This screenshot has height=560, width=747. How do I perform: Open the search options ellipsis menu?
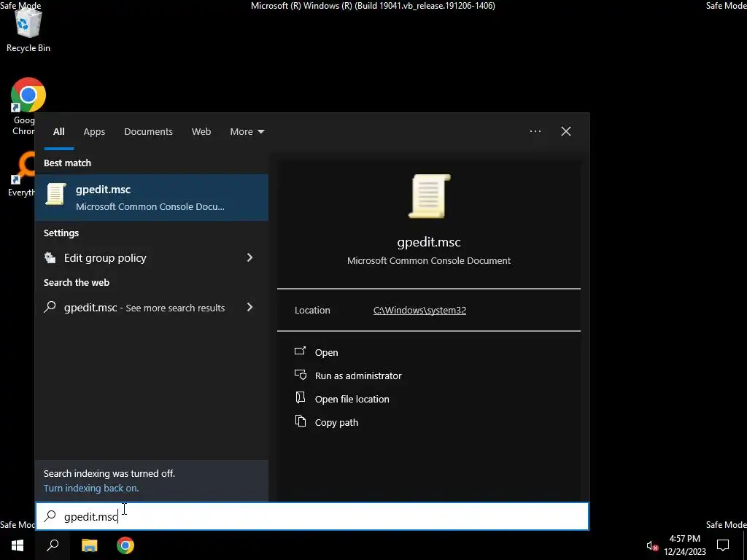[x=535, y=131]
